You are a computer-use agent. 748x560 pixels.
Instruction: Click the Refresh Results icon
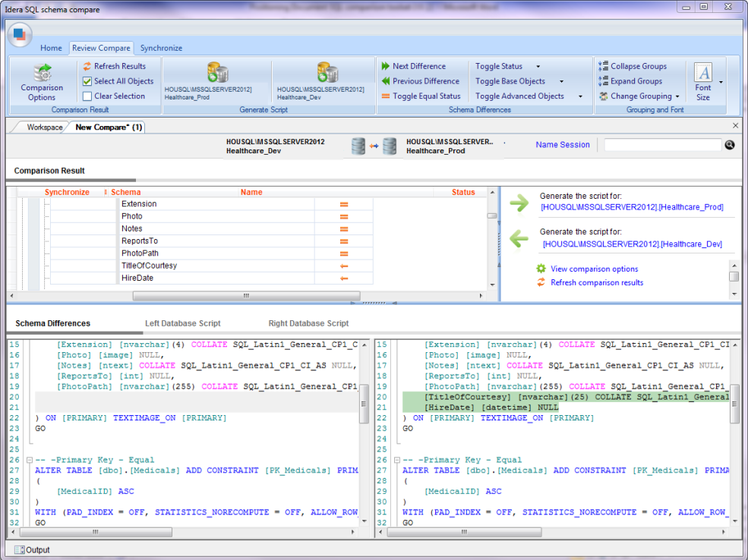tap(87, 67)
